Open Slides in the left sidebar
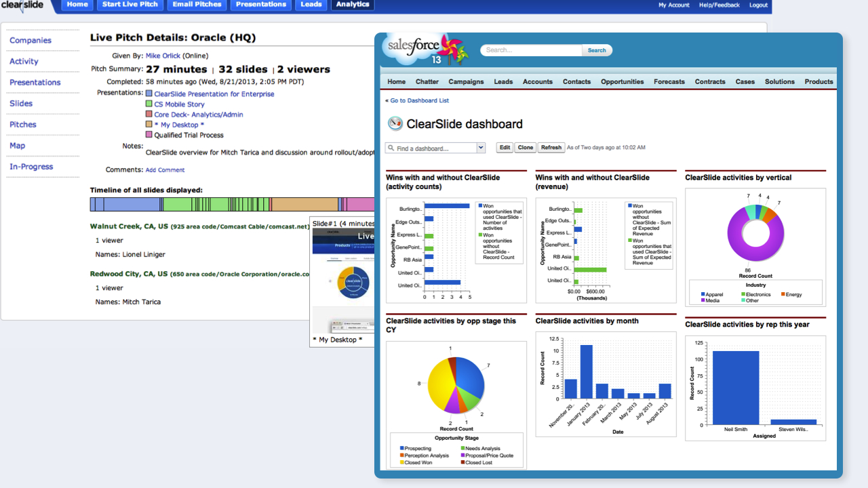 pos(21,103)
